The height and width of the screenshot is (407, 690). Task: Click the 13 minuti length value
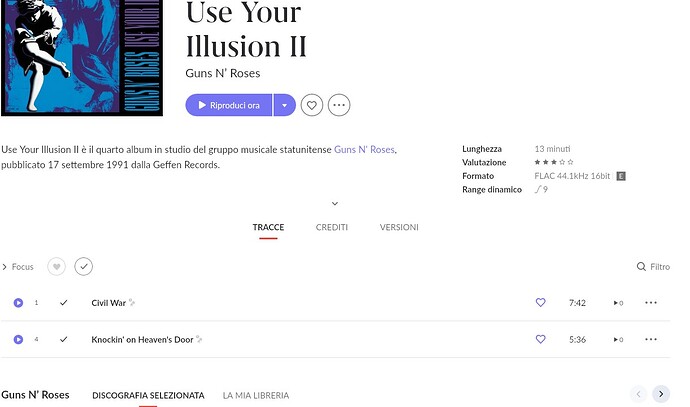coord(552,149)
